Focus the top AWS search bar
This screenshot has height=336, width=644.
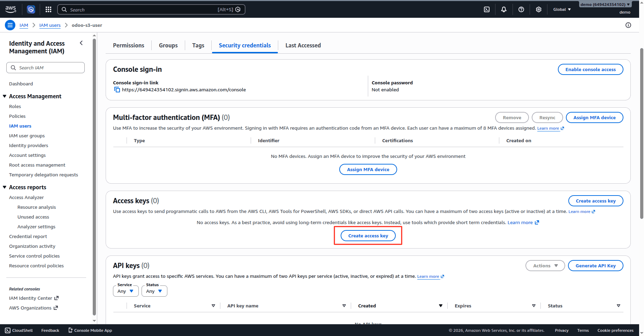(151, 9)
